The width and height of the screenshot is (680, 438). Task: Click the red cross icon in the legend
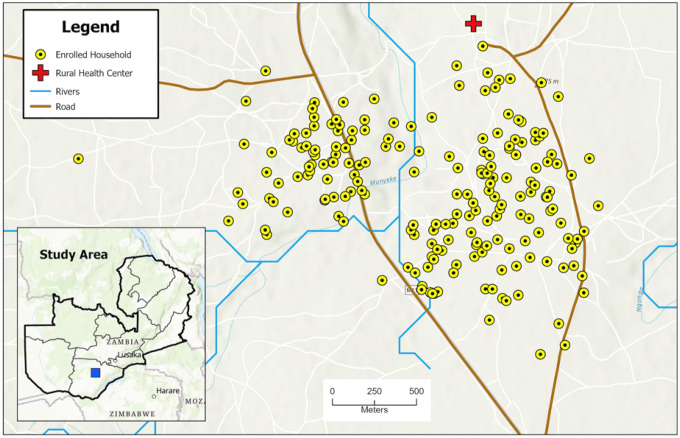pos(40,73)
